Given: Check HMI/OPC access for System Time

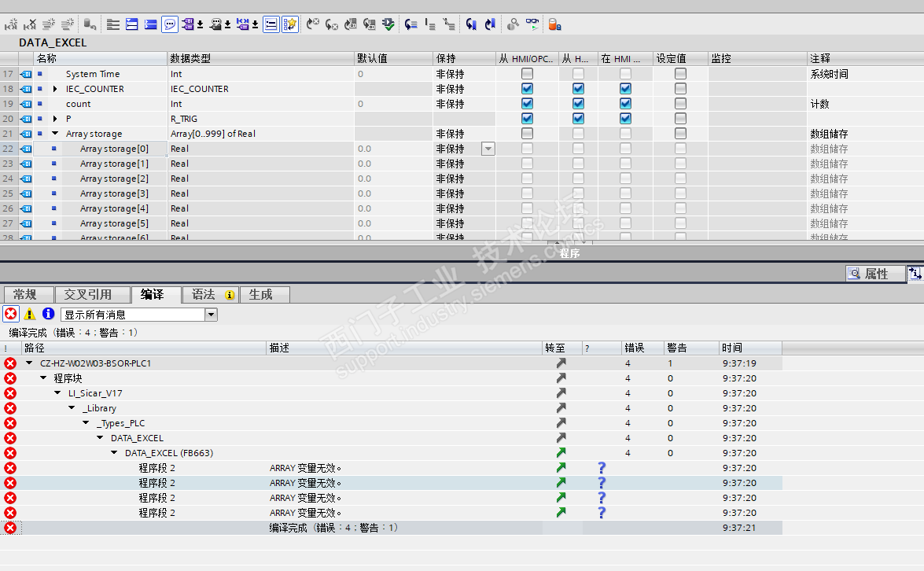Looking at the screenshot, I should click(528, 74).
